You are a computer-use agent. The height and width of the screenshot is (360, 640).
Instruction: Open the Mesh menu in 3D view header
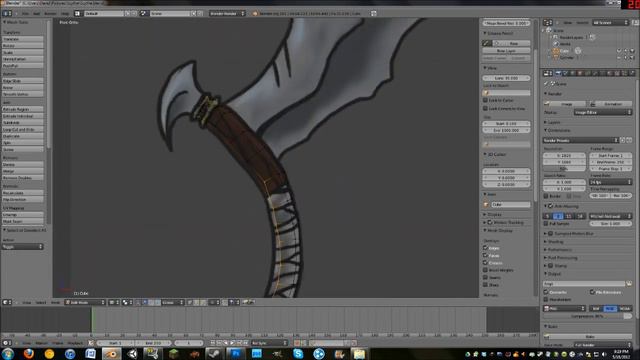point(55,302)
